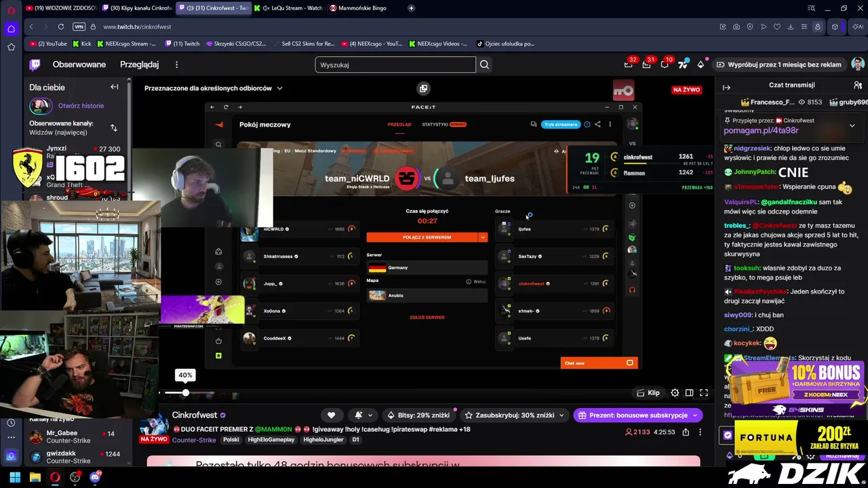Open the Obserwowane section in Twitch
868x488 pixels.
[79, 64]
